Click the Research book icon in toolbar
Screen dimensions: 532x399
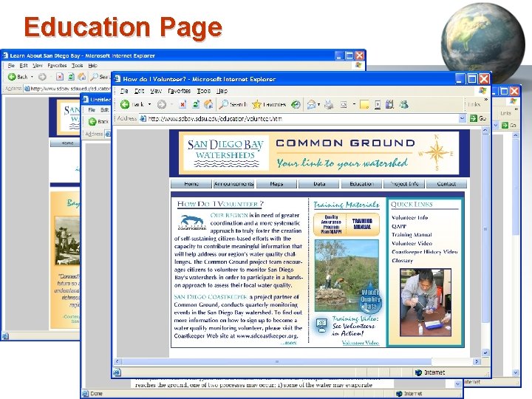pos(389,104)
